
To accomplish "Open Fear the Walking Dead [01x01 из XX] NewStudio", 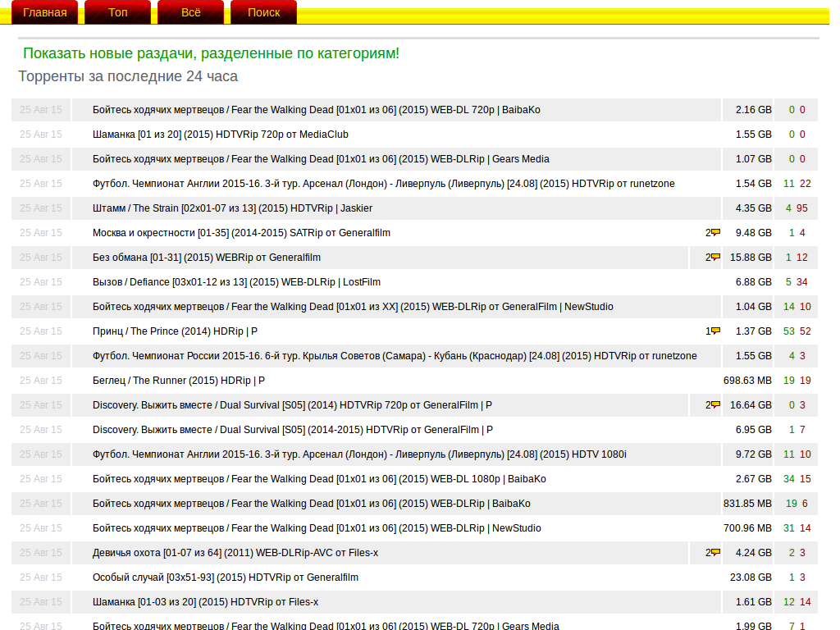I will tap(353, 307).
